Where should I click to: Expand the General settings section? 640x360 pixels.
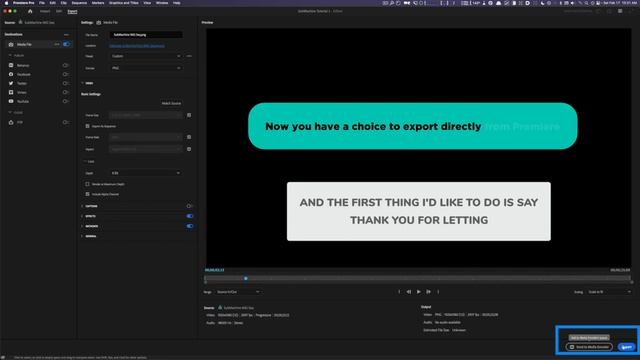pos(82,236)
